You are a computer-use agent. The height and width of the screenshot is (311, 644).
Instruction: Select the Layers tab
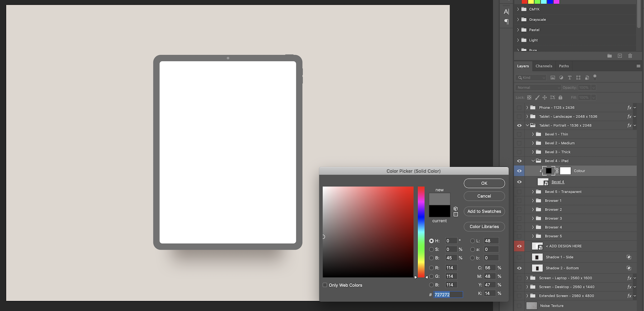[523, 66]
